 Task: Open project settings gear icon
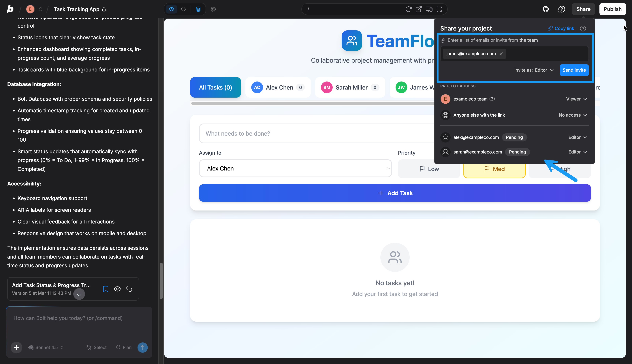[213, 9]
